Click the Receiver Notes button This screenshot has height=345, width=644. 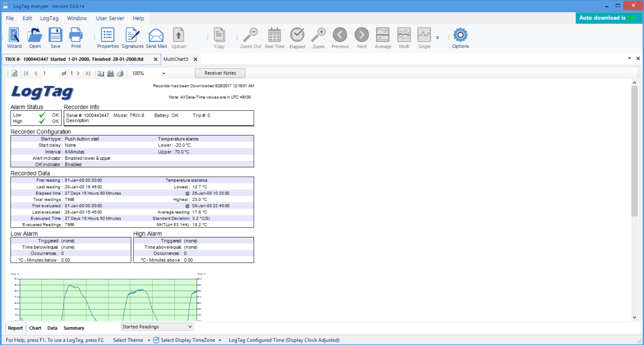click(220, 73)
